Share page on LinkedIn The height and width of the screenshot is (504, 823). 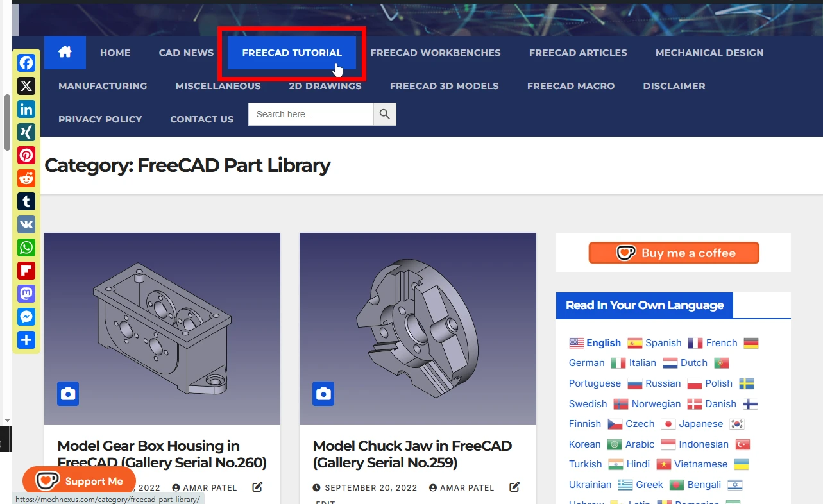pos(26,109)
